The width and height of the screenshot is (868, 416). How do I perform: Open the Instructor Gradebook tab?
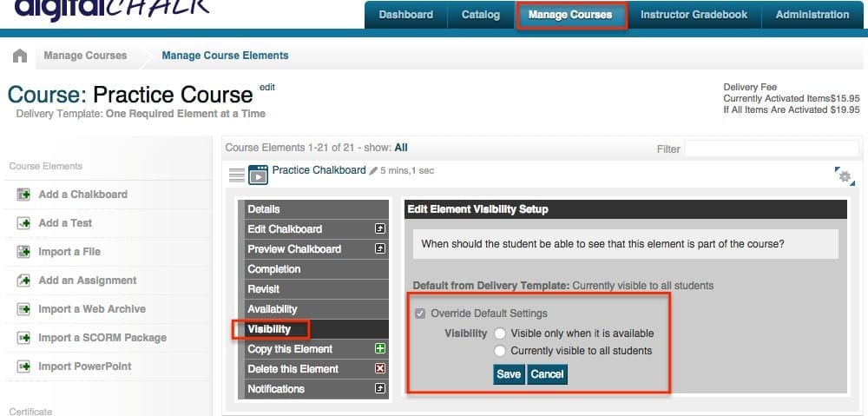[x=694, y=15]
